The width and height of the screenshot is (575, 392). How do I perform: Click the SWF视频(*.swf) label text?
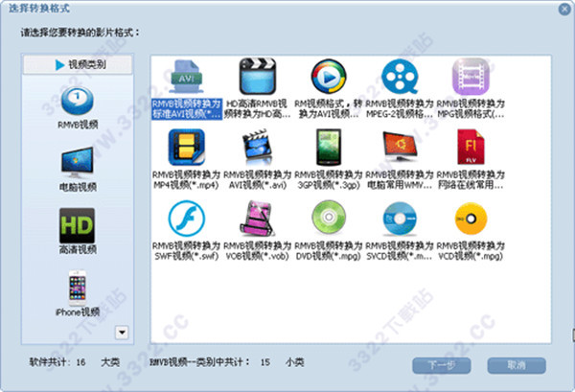tap(186, 256)
